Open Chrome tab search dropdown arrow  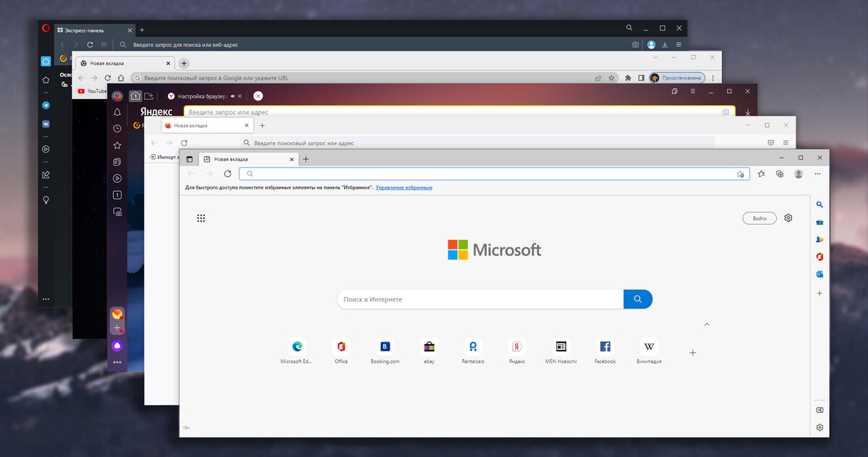tap(655, 56)
